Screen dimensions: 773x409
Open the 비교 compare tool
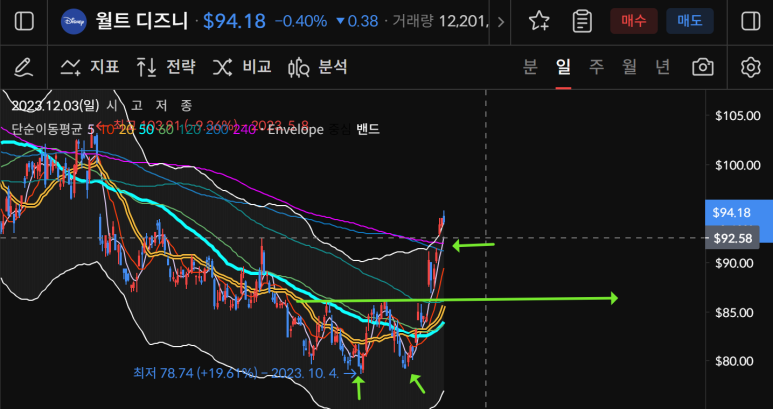tap(242, 67)
